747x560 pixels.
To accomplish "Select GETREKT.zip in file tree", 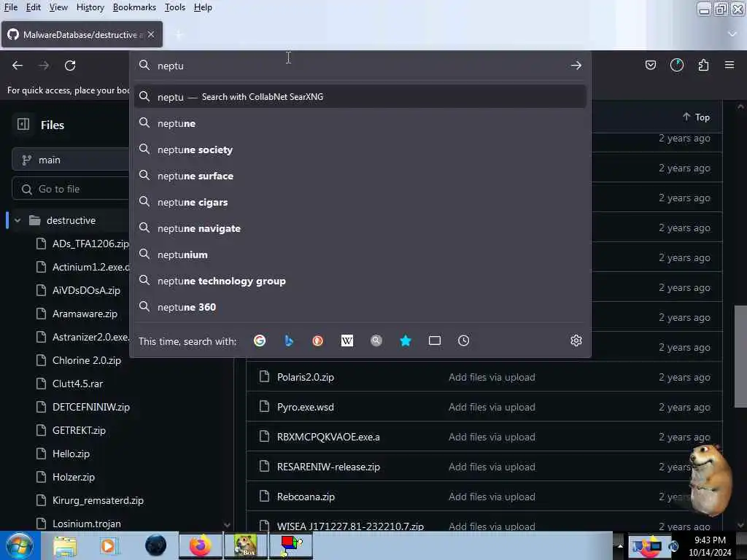I will [79, 430].
